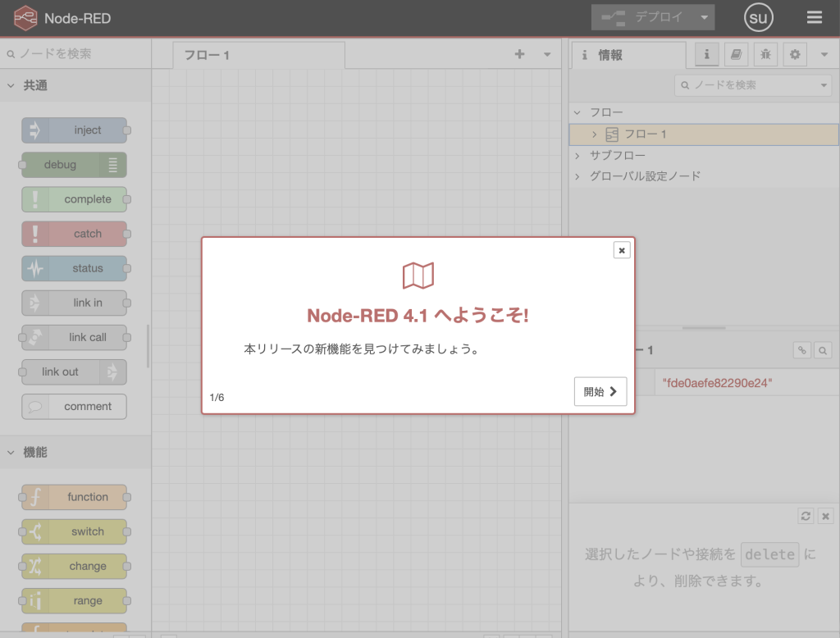Collapse the 共通 palette category
The image size is (840, 638).
pyautogui.click(x=12, y=85)
